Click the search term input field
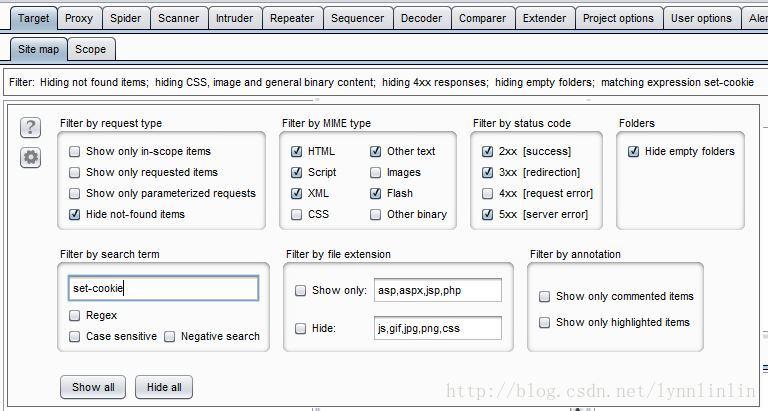 (x=164, y=289)
